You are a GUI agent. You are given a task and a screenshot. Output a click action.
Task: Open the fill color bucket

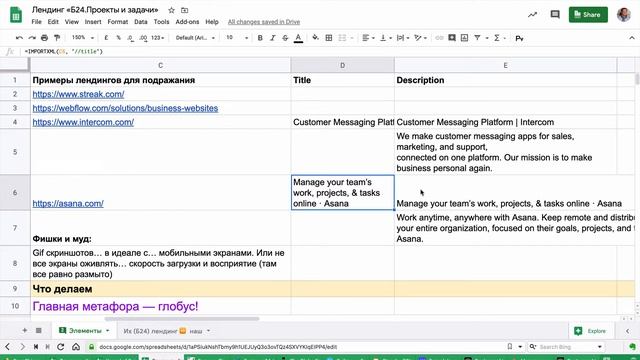click(x=316, y=38)
